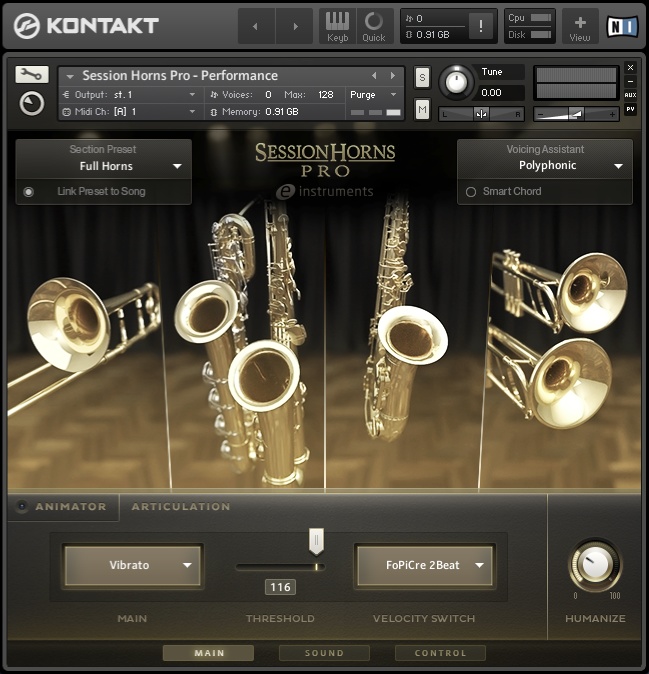Enable the Smart Chord radio option
This screenshot has height=674, width=649.
471,192
